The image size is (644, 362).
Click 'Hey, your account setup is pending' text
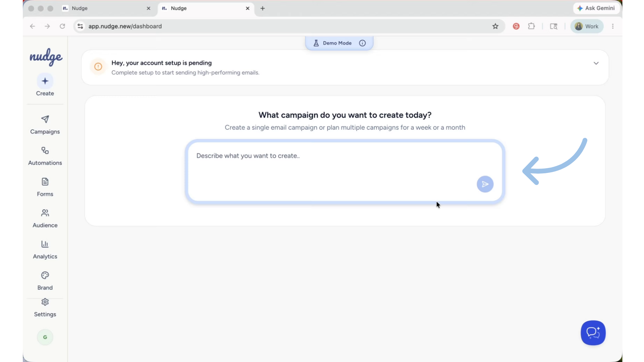[x=162, y=63]
